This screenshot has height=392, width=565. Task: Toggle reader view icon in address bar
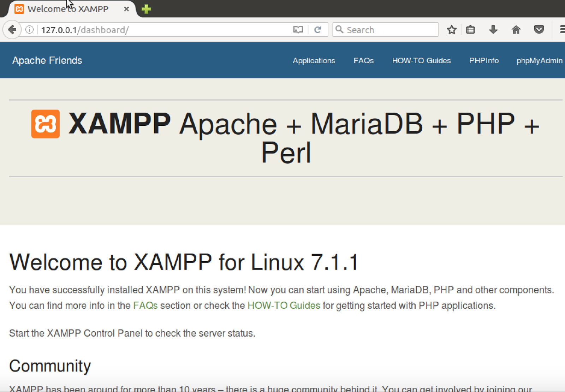tap(298, 30)
